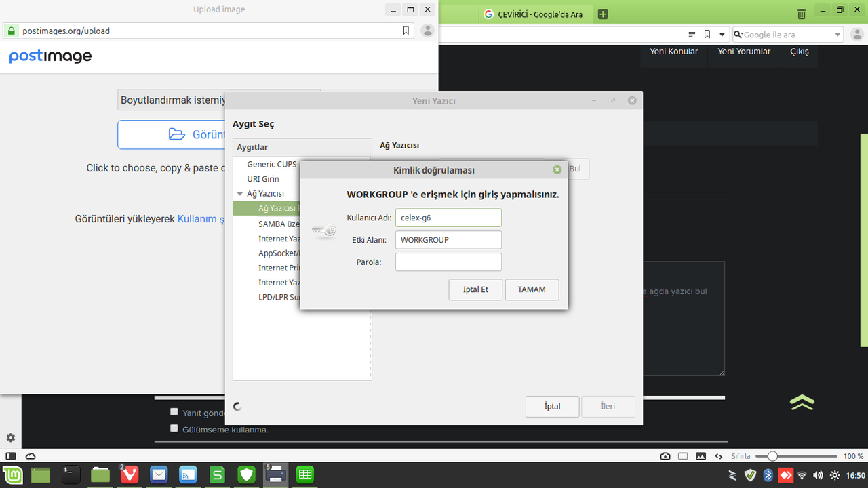Focus the Parola password field

pos(448,262)
